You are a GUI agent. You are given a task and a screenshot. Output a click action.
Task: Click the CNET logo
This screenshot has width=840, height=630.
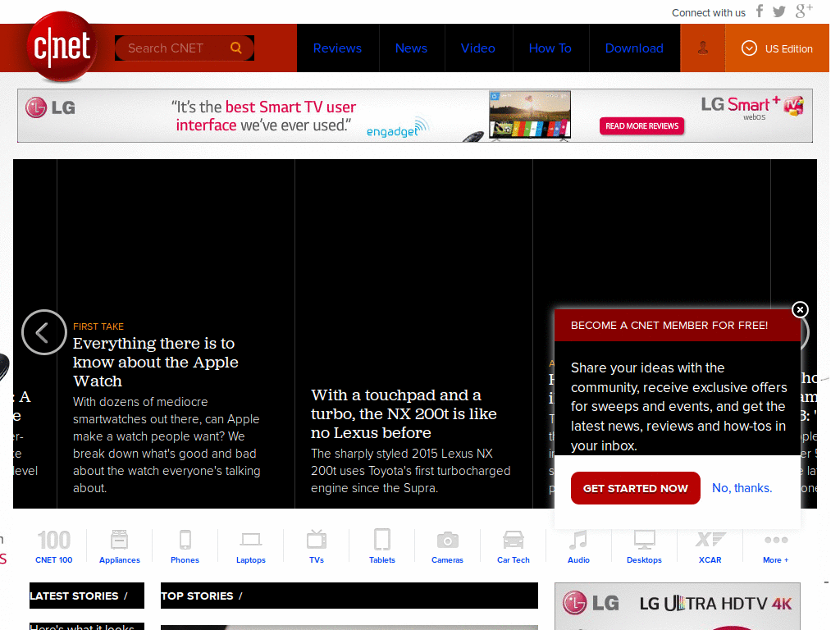point(62,48)
